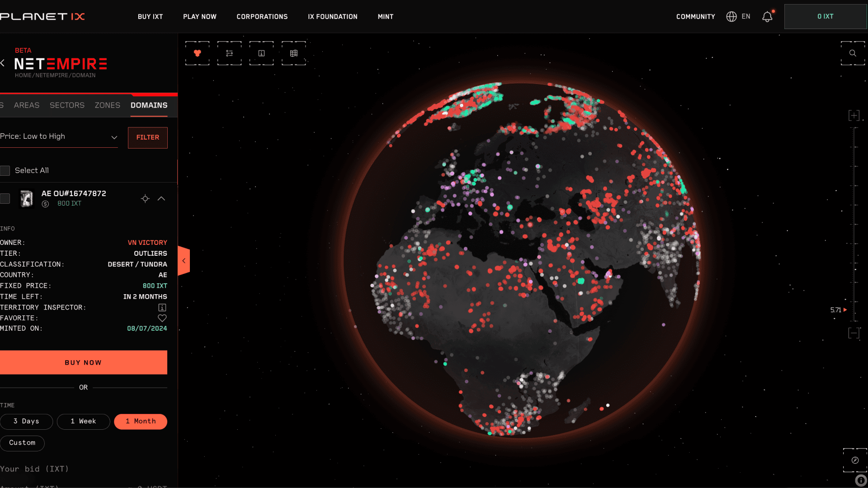Open the grid table view icon
868x488 pixels.
pyautogui.click(x=294, y=53)
